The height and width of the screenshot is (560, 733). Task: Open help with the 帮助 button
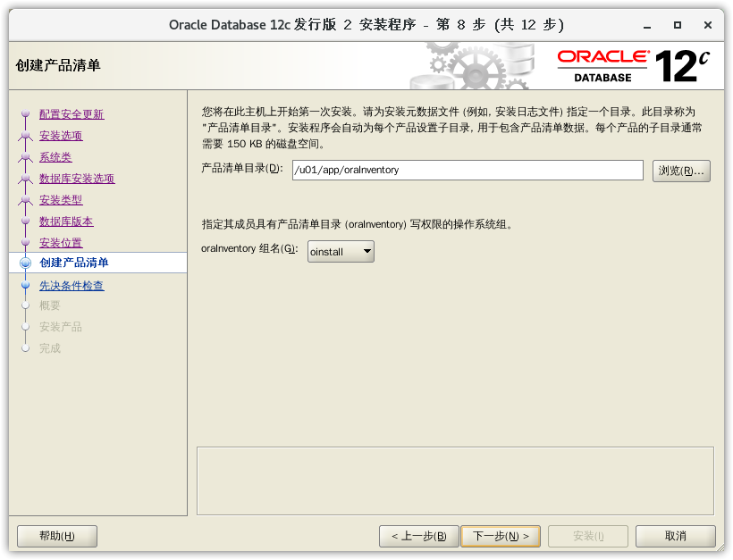pyautogui.click(x=57, y=536)
